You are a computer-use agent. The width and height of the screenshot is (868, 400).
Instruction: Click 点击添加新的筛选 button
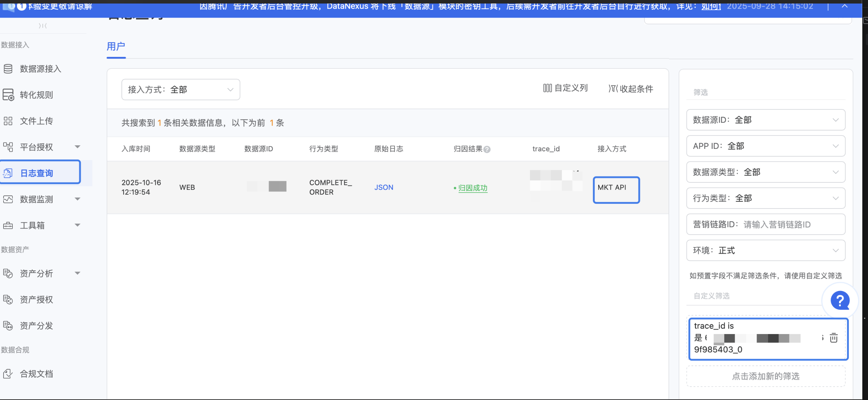pos(765,376)
